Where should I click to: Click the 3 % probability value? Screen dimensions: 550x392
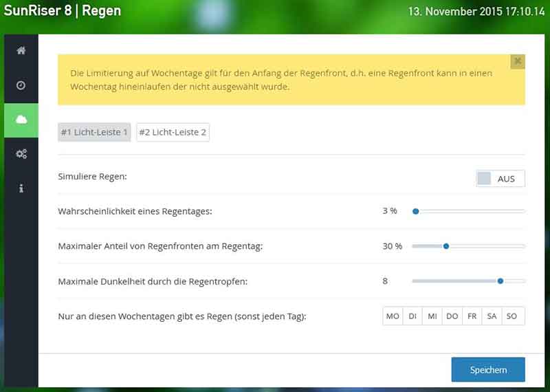(x=390, y=211)
